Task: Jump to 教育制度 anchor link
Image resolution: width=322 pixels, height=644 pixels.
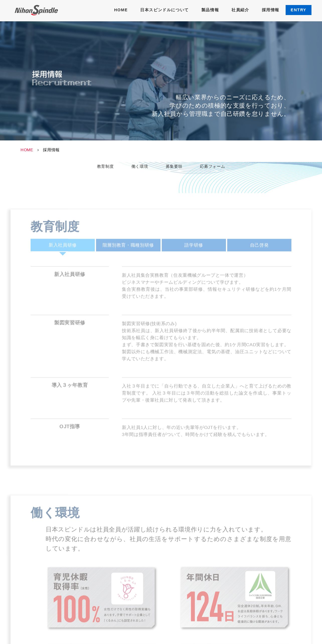Action: coord(105,166)
